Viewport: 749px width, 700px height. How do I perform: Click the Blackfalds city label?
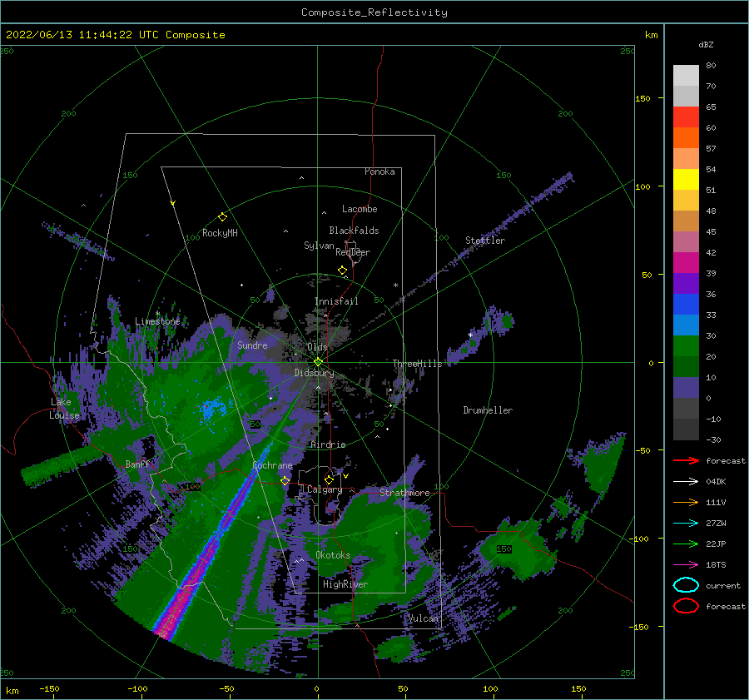(354, 231)
